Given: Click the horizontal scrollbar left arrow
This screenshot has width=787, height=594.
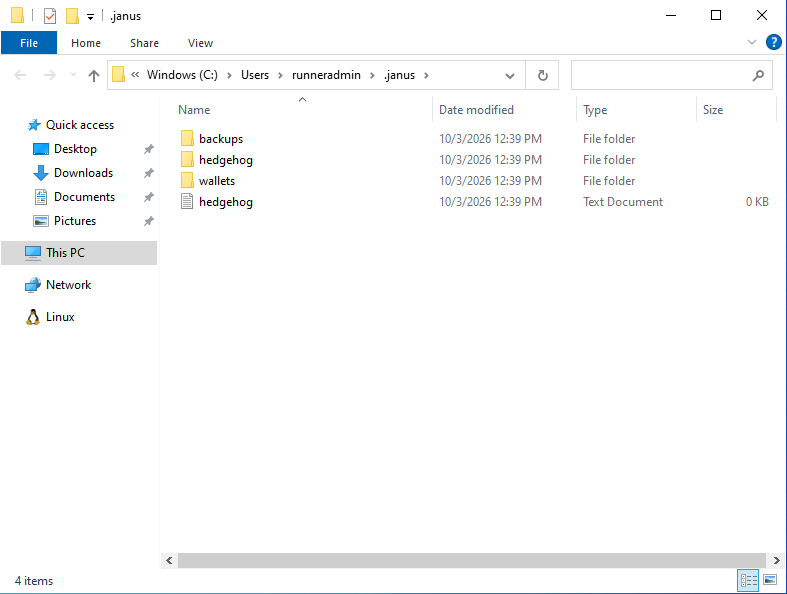Looking at the screenshot, I should coord(169,560).
